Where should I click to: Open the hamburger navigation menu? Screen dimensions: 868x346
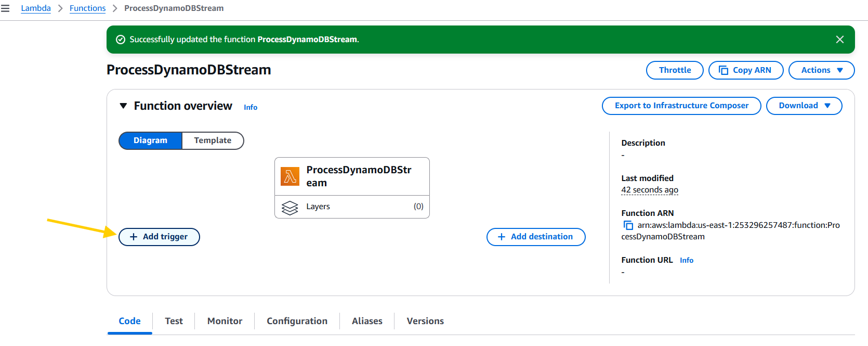(5, 8)
